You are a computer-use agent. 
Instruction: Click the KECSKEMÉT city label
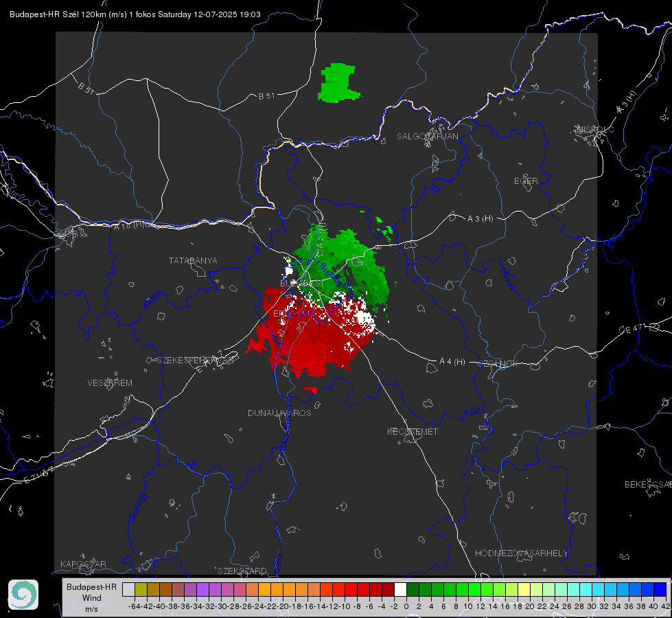[x=413, y=431]
